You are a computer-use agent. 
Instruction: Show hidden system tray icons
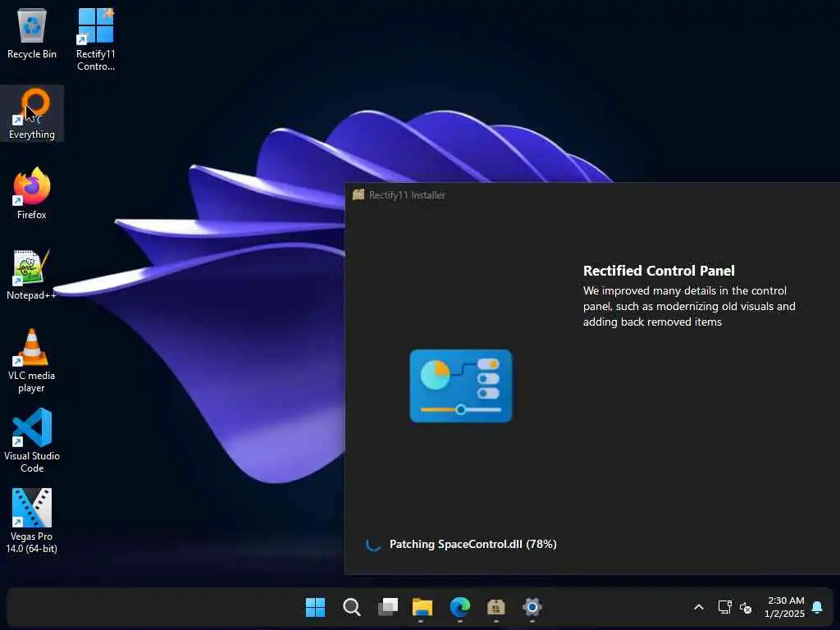click(699, 607)
